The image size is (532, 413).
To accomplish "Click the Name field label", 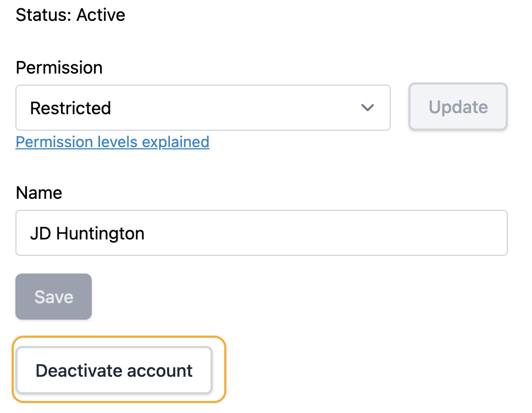I will [x=39, y=193].
